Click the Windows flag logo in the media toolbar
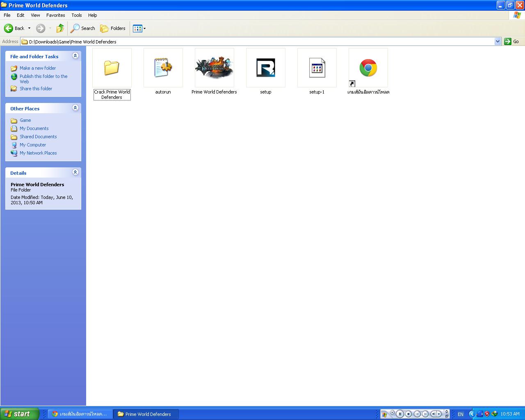This screenshot has height=420, width=525. [x=384, y=415]
